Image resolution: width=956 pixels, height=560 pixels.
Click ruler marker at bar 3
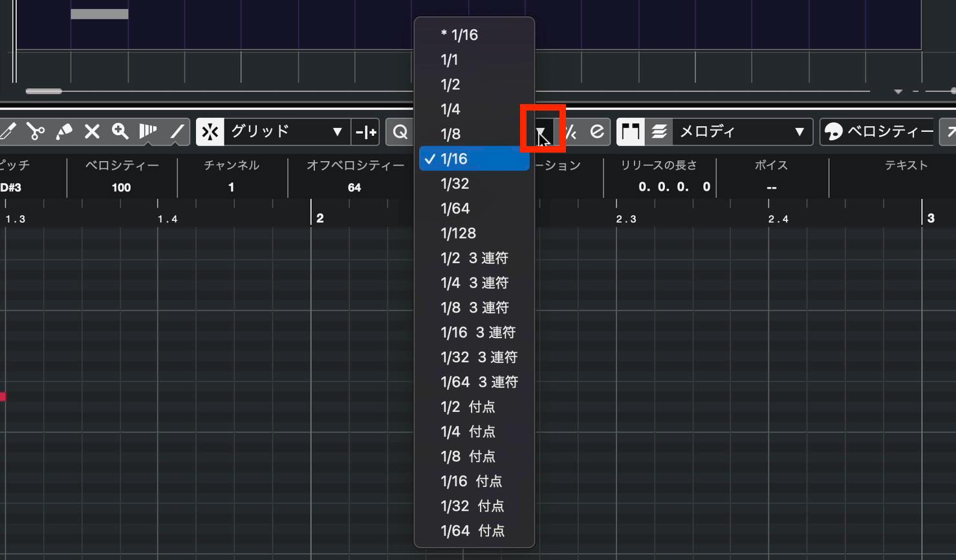[931, 218]
